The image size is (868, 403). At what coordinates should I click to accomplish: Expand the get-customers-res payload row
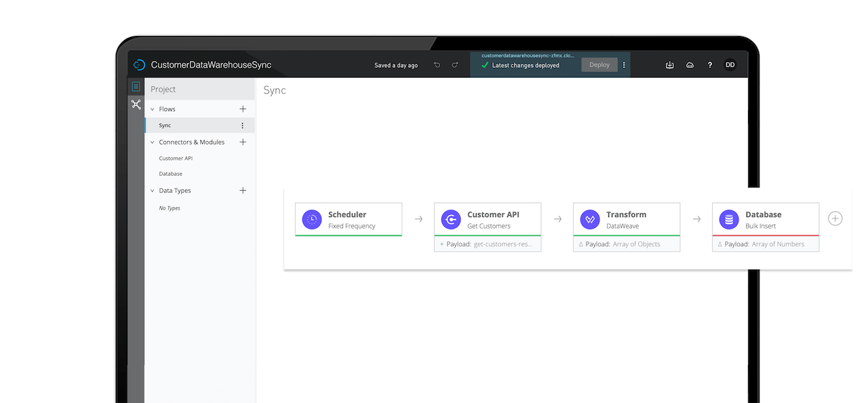coord(488,244)
